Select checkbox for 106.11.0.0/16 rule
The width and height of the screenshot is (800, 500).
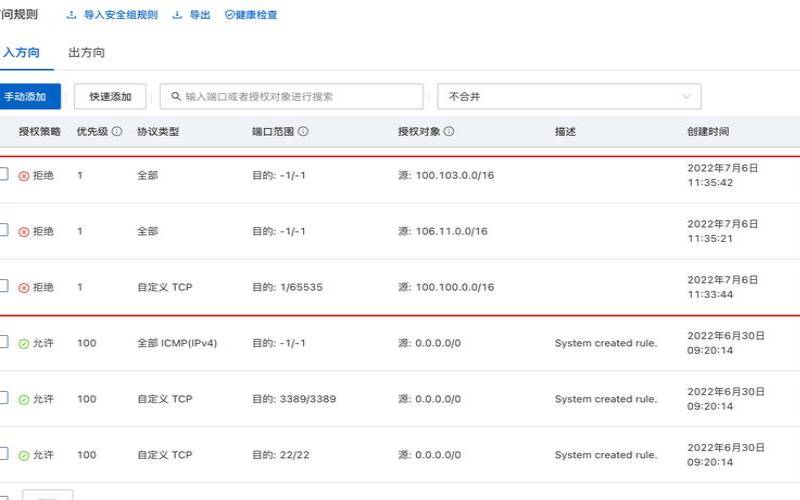[x=3, y=230]
